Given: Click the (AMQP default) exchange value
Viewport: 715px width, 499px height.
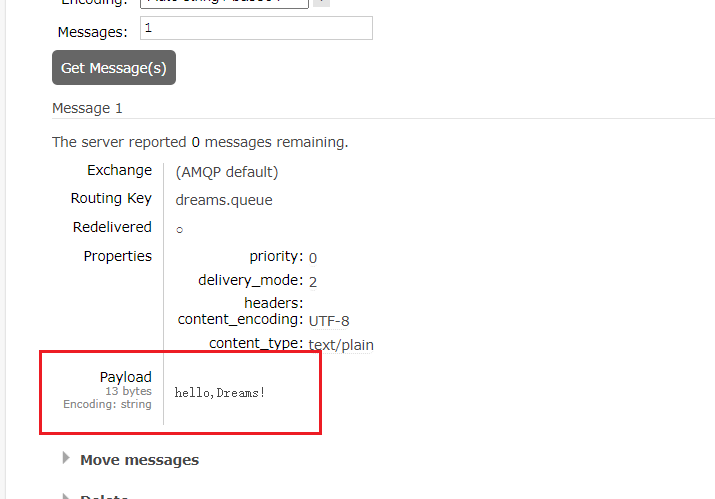Looking at the screenshot, I should (x=227, y=172).
